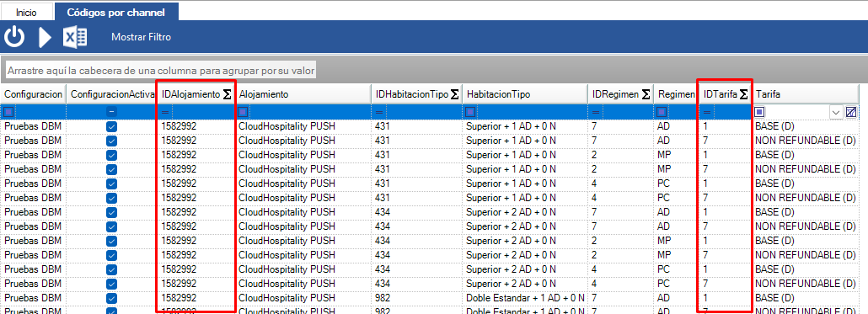Open equals filter operator for the IDTarifa column
The width and height of the screenshot is (868, 314).
(707, 112)
